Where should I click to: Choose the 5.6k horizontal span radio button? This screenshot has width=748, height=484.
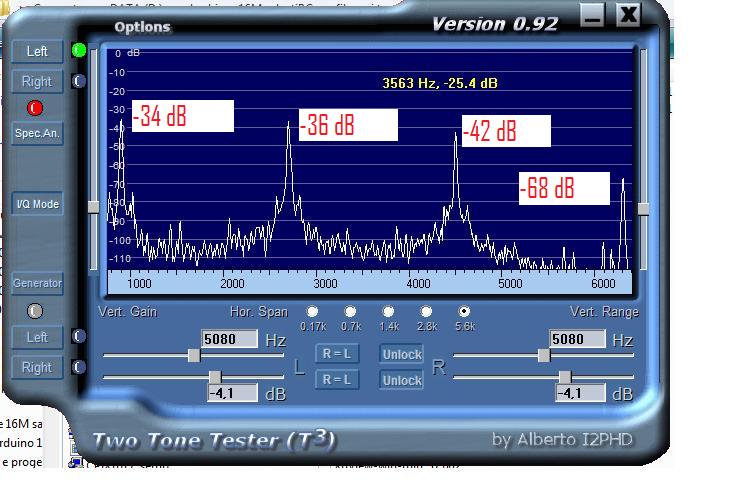coord(463,312)
